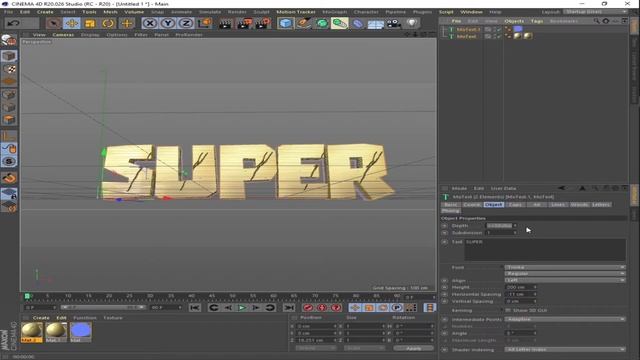
Task: Open the Spline Pen tool icon
Action: [x=303, y=23]
